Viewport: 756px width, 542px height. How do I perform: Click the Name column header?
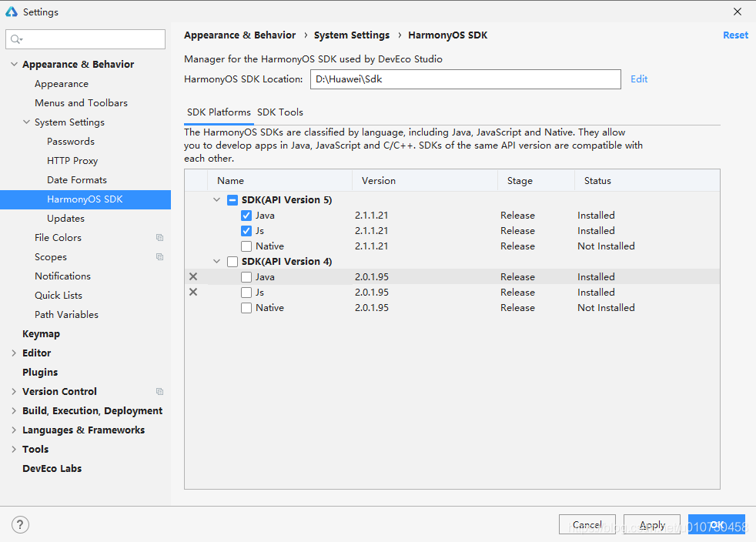(x=280, y=181)
